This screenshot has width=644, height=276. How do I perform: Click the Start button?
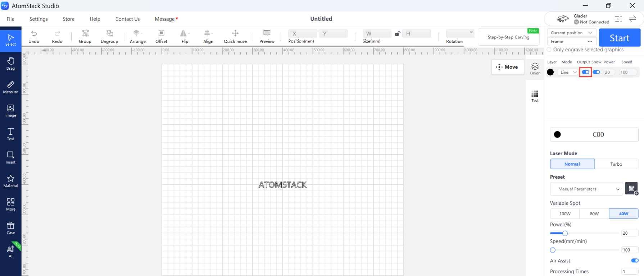620,38
